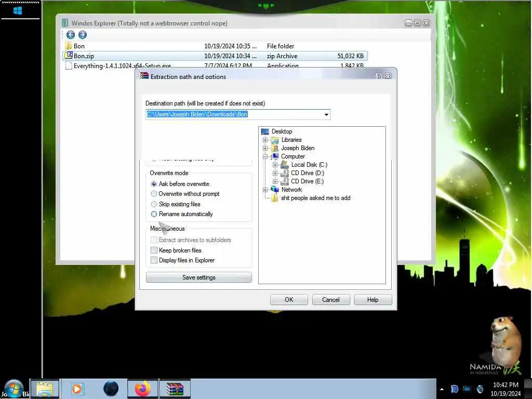Open the Destination path dropdown arrow
This screenshot has height=399, width=532.
click(326, 114)
